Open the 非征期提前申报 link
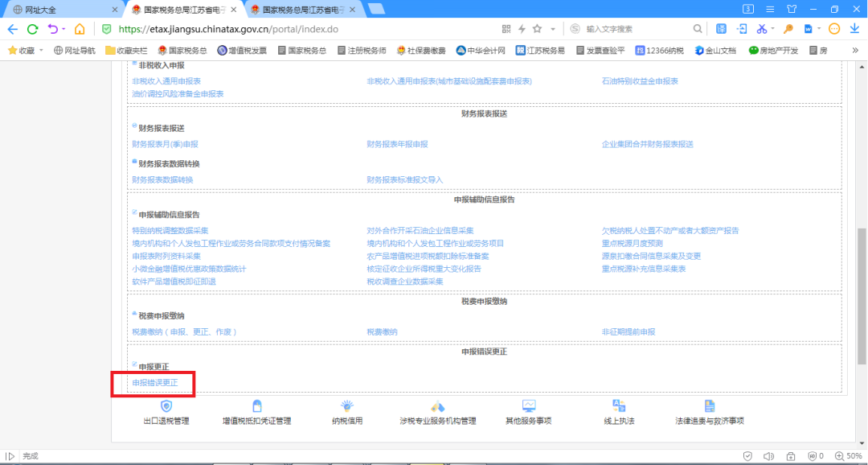The height and width of the screenshot is (465, 868). 628,331
